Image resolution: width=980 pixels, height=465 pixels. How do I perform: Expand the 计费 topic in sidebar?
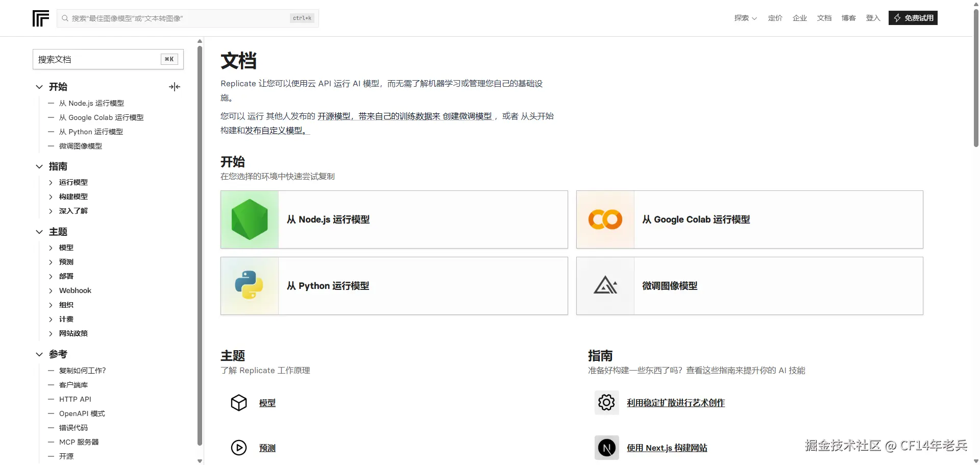tap(51, 319)
